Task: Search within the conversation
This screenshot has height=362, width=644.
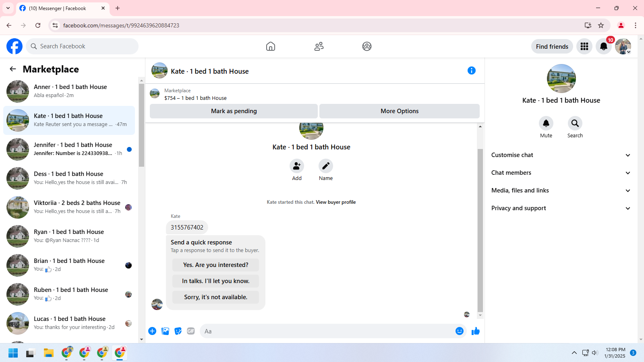Action: 575,123
